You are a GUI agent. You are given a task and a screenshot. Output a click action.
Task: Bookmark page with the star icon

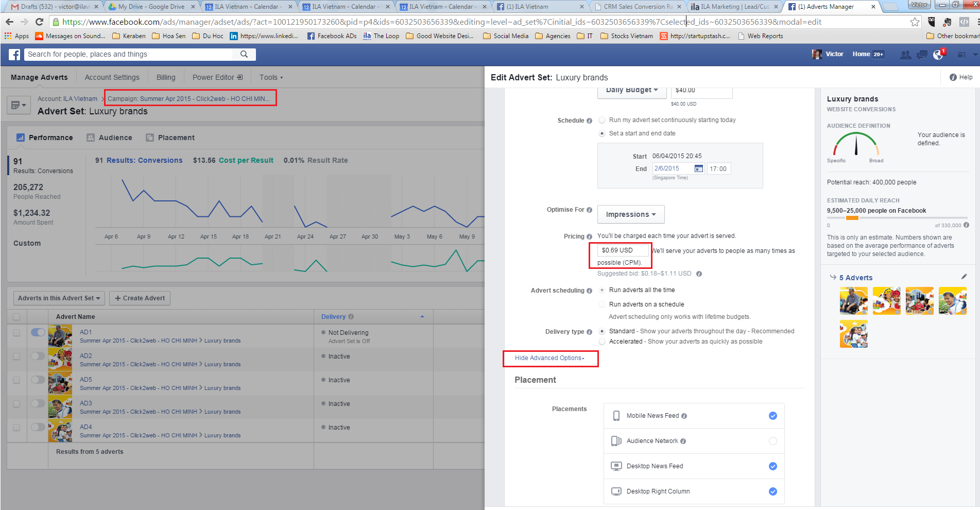pos(915,22)
